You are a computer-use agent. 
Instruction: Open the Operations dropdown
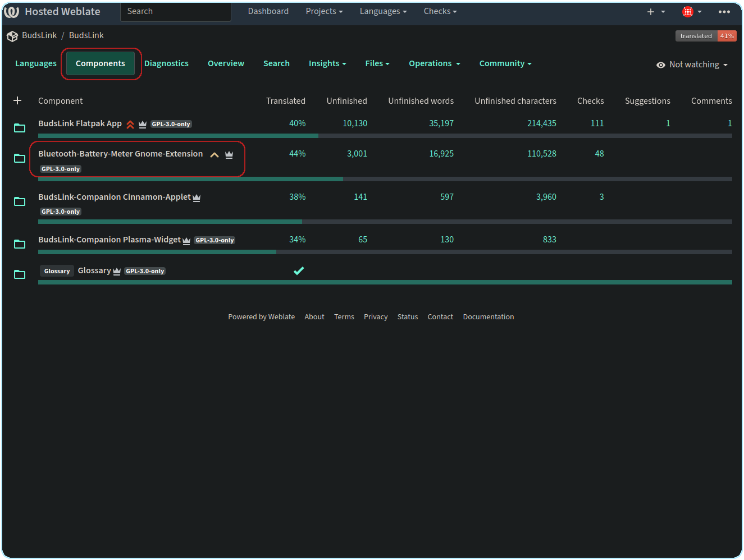pyautogui.click(x=435, y=63)
